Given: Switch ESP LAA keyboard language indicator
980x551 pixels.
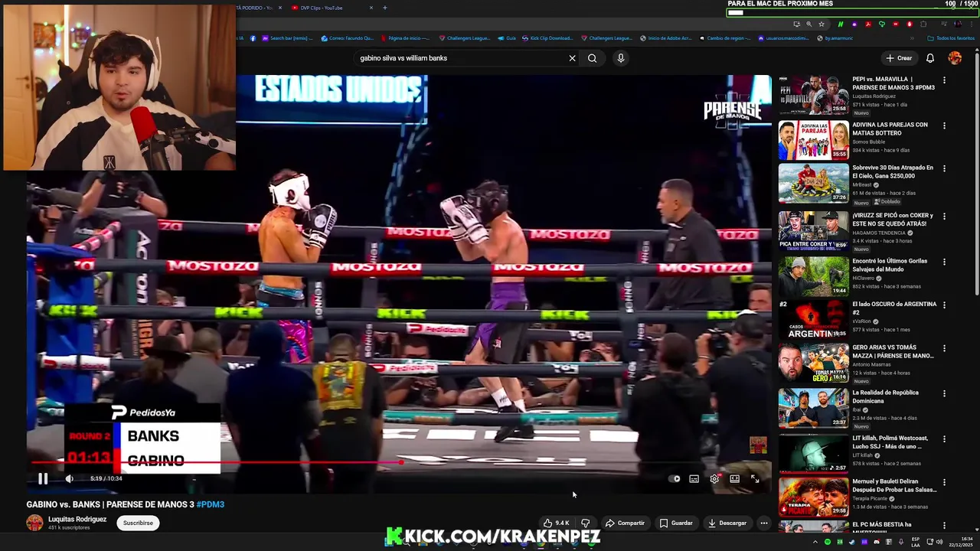Looking at the screenshot, I should [x=916, y=542].
